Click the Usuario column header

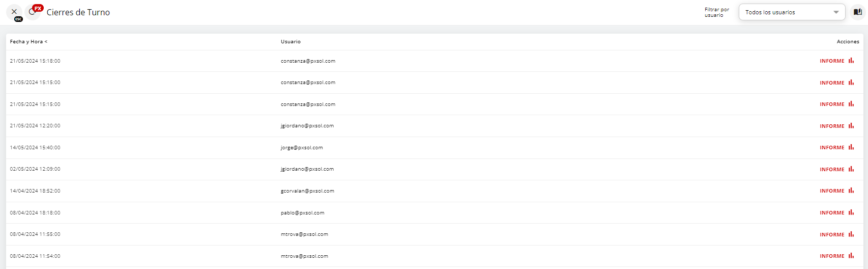291,42
